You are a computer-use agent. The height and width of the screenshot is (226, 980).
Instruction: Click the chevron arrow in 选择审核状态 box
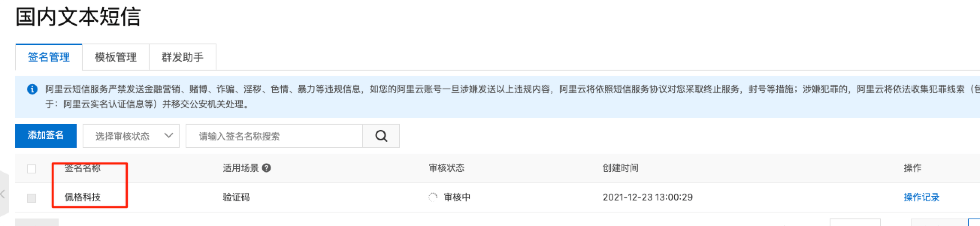coord(169,136)
